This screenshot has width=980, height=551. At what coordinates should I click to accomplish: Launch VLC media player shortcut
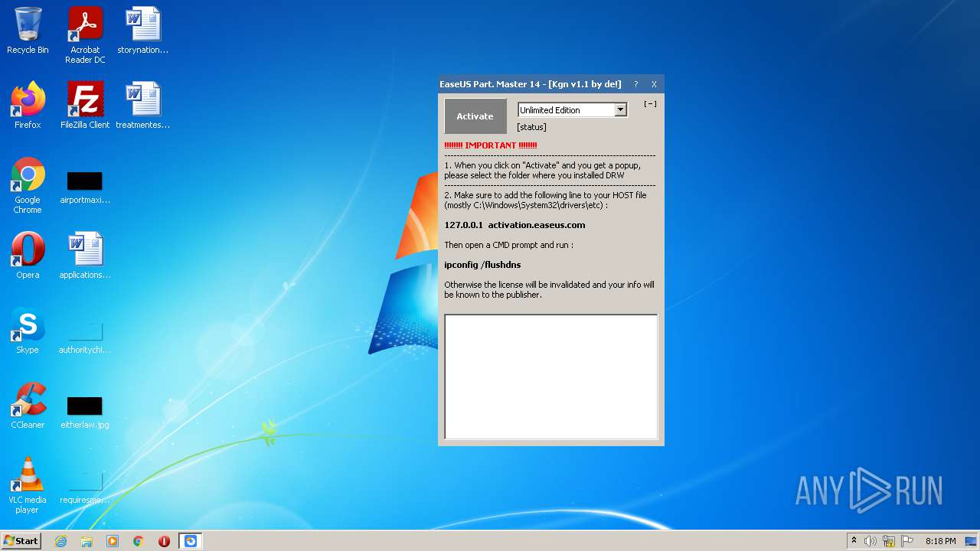28,485
